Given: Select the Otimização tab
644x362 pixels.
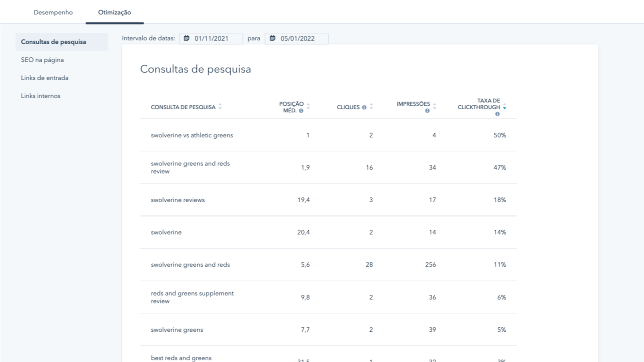Looking at the screenshot, I should coord(114,12).
